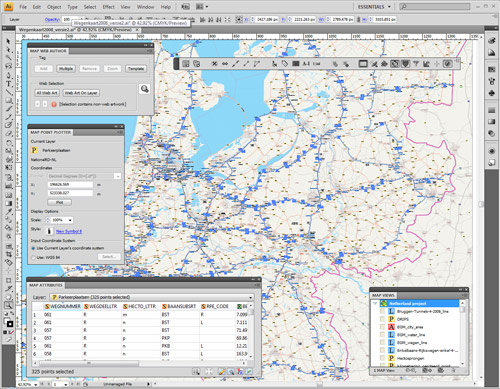Open the Window menu
The width and height of the screenshot is (500, 389).
point(145,7)
